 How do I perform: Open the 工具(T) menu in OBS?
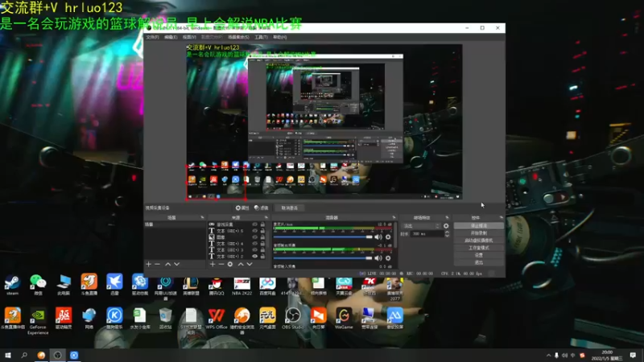tap(261, 37)
